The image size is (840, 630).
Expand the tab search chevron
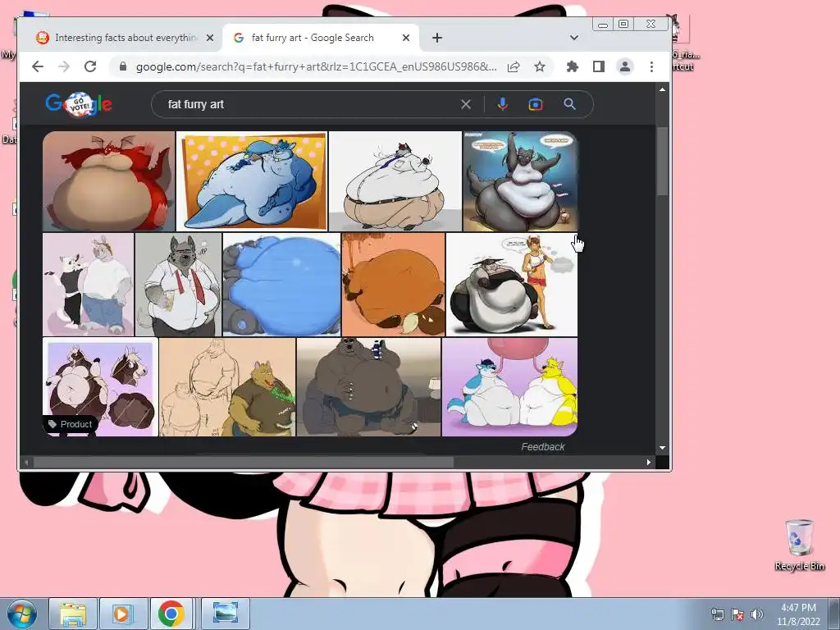click(574, 38)
